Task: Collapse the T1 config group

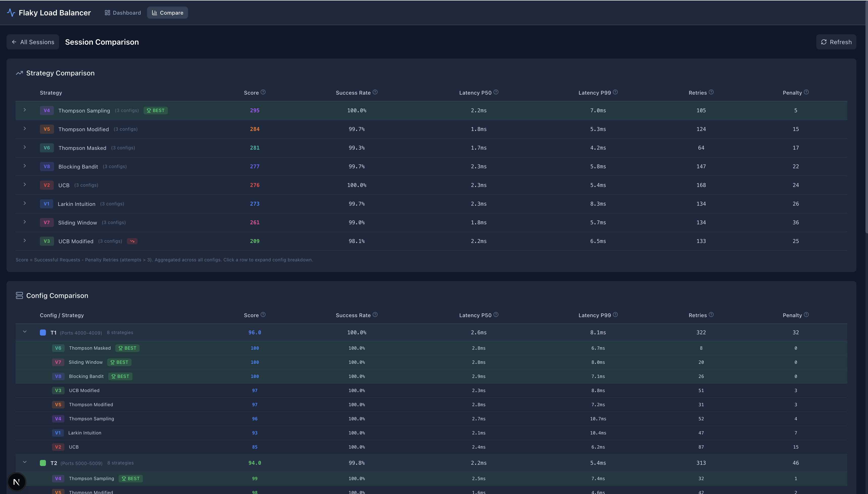Action: pos(25,332)
